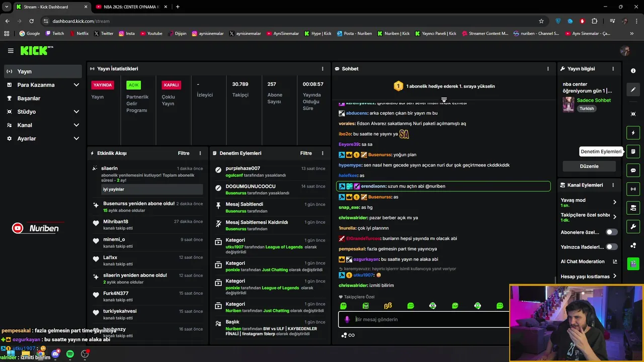Click the Bir mesaj gönderin input field

coord(424,319)
